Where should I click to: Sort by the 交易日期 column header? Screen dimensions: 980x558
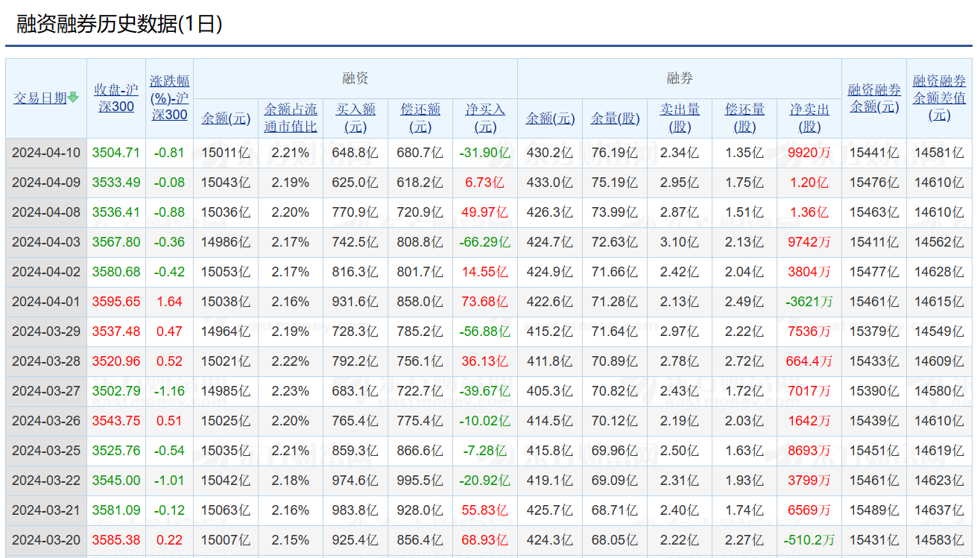(x=40, y=98)
